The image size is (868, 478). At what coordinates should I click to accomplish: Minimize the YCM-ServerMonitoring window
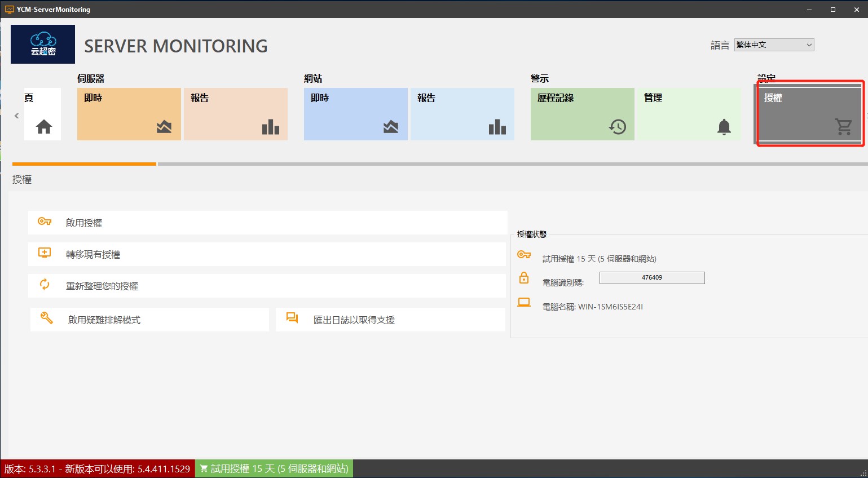[x=809, y=10]
